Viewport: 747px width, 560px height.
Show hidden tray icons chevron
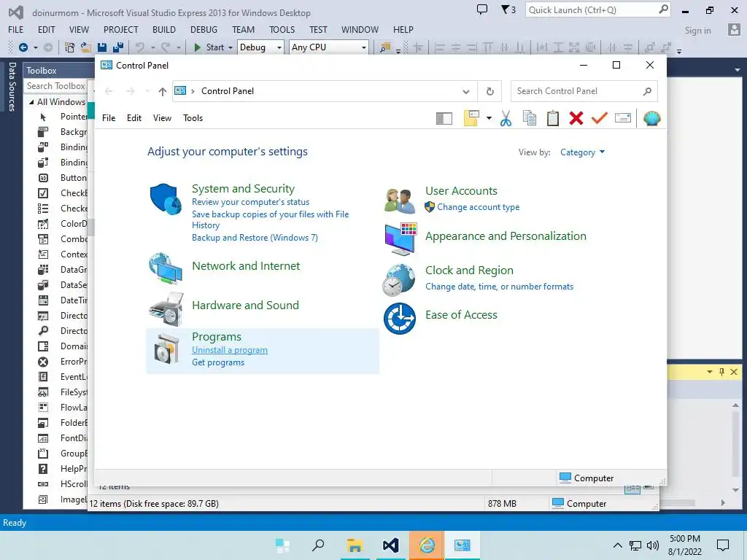tap(617, 545)
